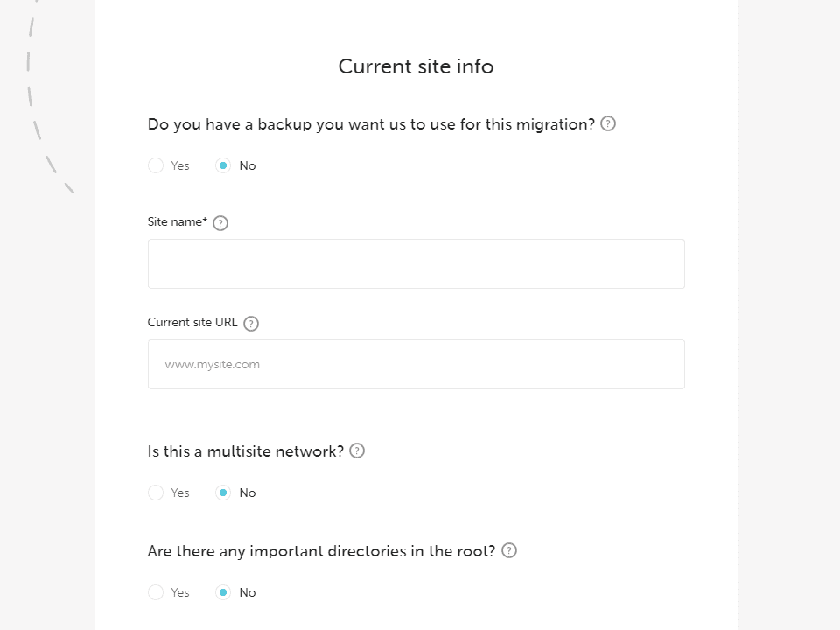
Task: Select No for multisite network
Action: [x=223, y=493]
